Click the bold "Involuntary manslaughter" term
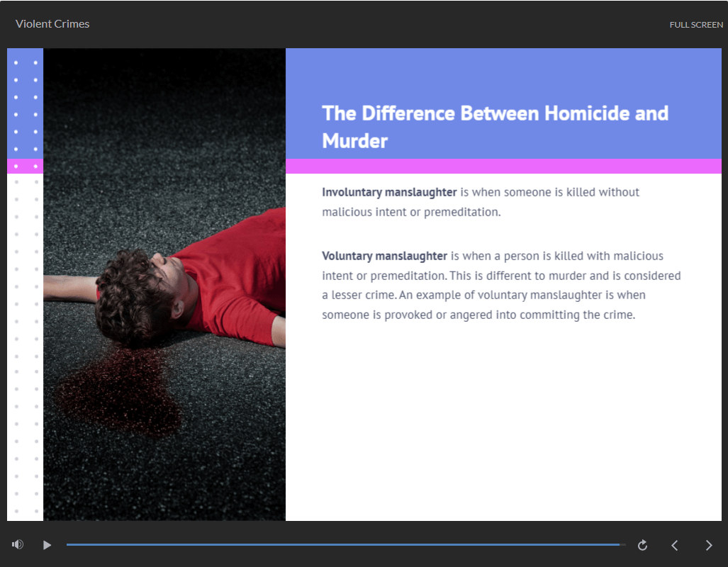The width and height of the screenshot is (728, 567). click(389, 192)
